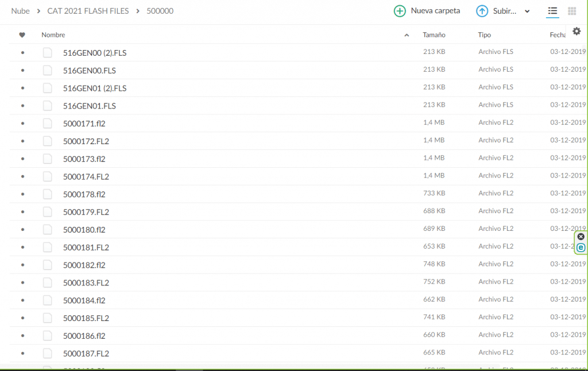The width and height of the screenshot is (588, 371).
Task: Click file icon for 516GEN01.FLS
Action: [x=47, y=106]
